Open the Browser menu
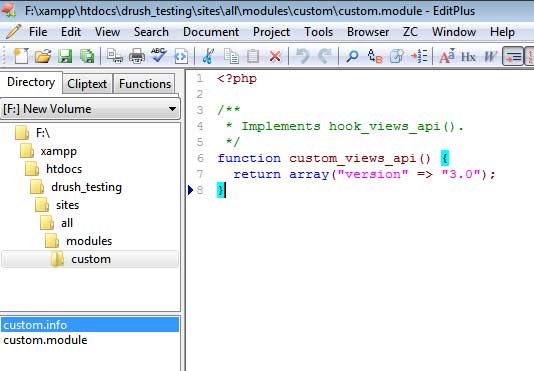Image resolution: width=534 pixels, height=371 pixels. pyautogui.click(x=368, y=32)
